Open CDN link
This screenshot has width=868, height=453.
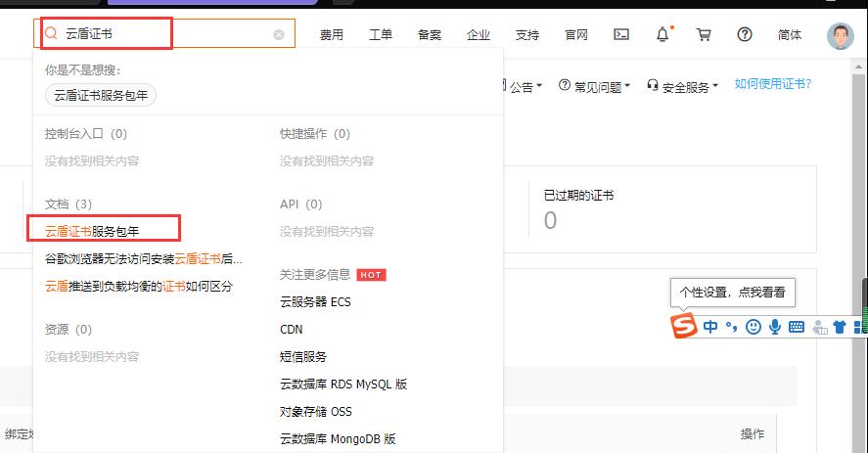(292, 330)
